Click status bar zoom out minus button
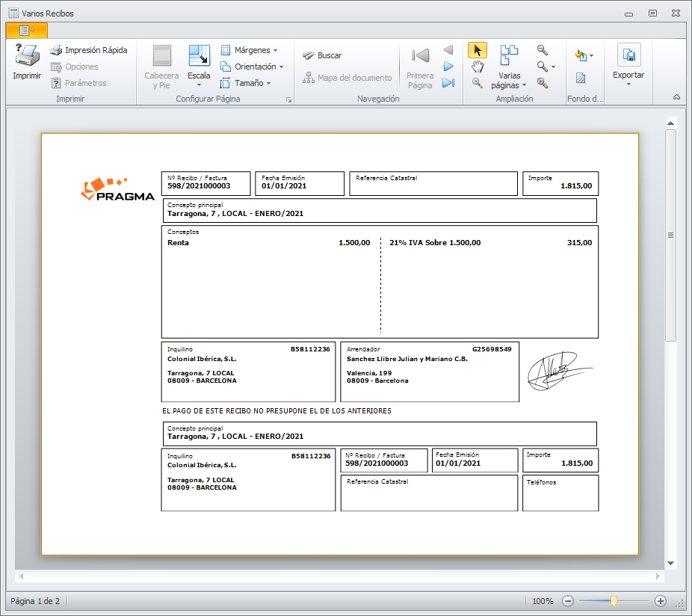 (x=568, y=600)
